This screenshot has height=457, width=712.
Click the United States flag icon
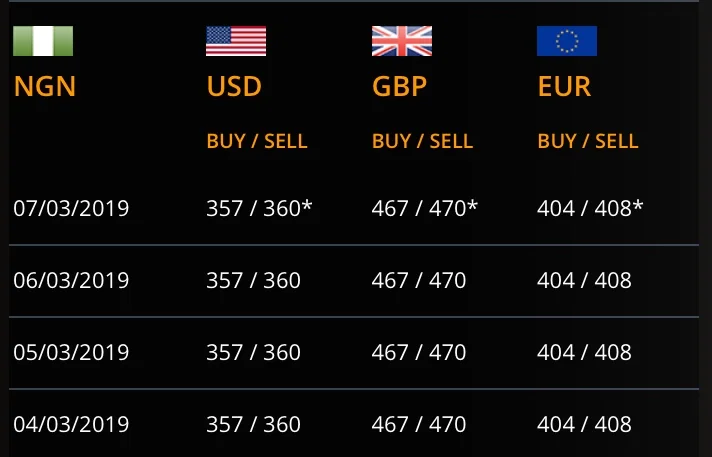(236, 41)
